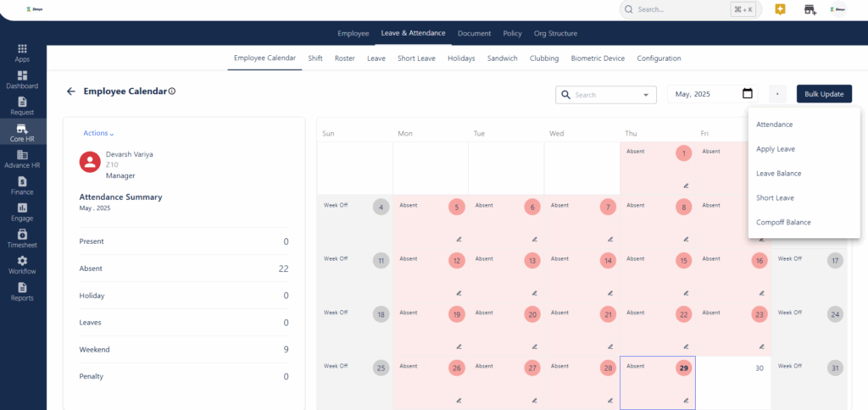Screen dimensions: 868x410
Task: Switch to Leave & Attendance top tab
Action: click(x=413, y=33)
